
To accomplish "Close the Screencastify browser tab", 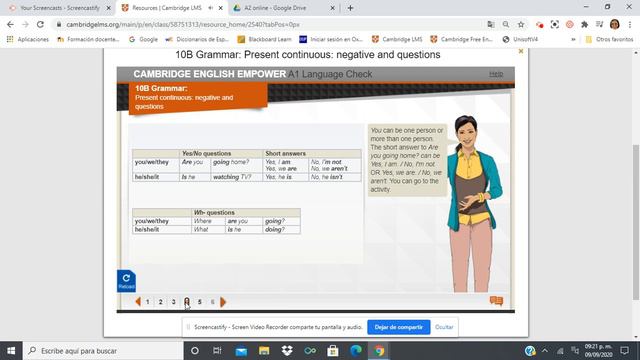I will point(109,8).
